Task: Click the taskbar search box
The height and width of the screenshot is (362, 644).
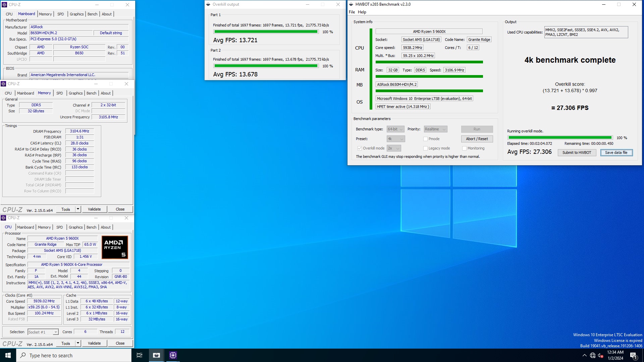Action: coord(74,355)
